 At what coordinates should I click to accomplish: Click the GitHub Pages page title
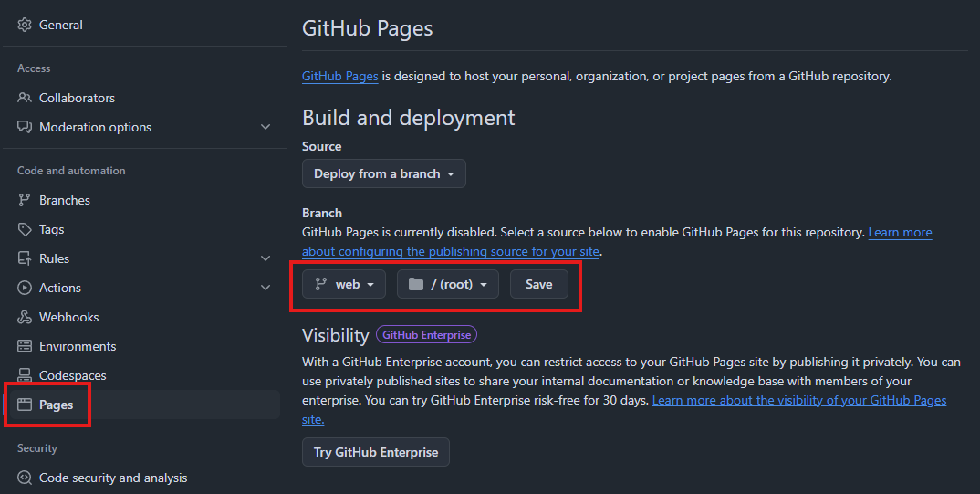click(368, 28)
